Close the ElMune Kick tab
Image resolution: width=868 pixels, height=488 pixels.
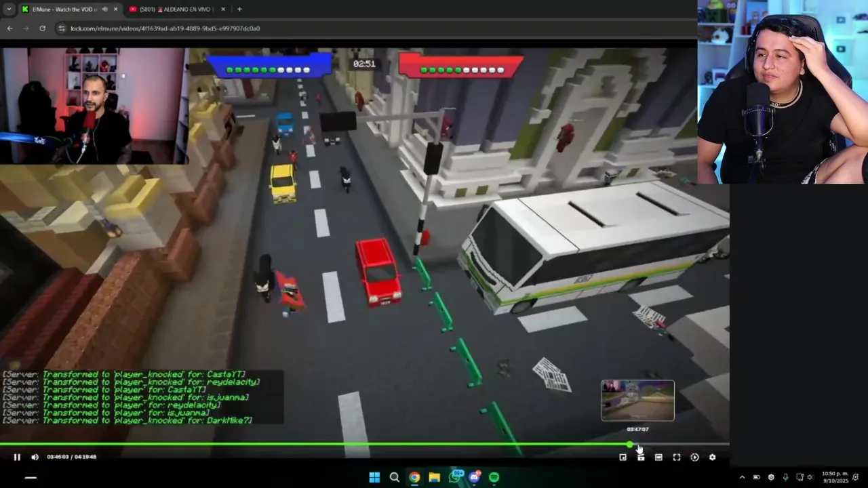[115, 9]
